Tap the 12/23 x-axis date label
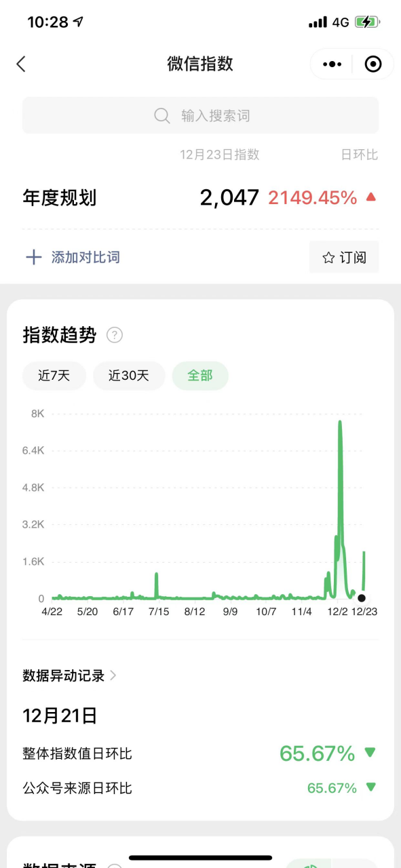This screenshot has height=868, width=401. click(x=364, y=611)
